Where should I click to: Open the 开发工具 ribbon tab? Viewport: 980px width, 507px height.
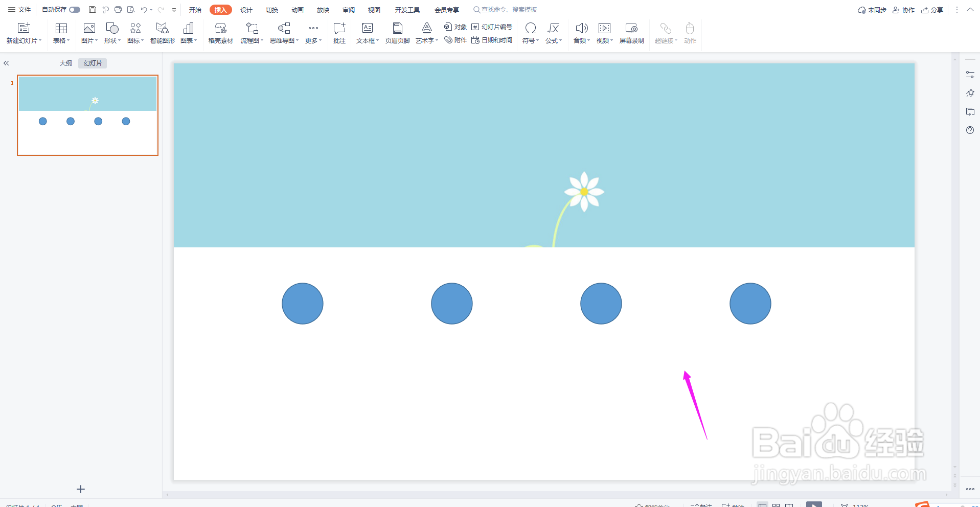coord(407,10)
